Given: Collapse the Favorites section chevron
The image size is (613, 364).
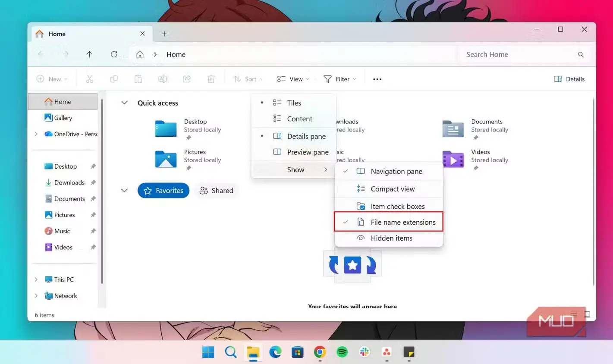Looking at the screenshot, I should 124,191.
